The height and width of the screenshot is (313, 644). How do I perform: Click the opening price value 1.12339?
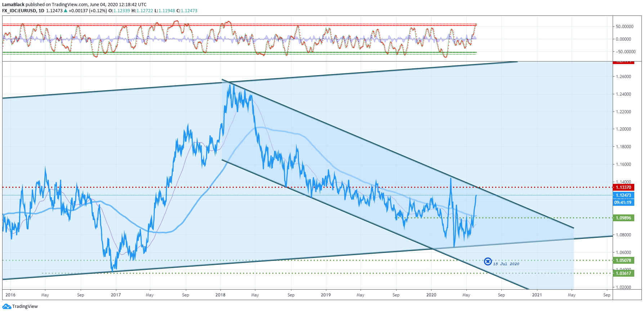point(122,11)
